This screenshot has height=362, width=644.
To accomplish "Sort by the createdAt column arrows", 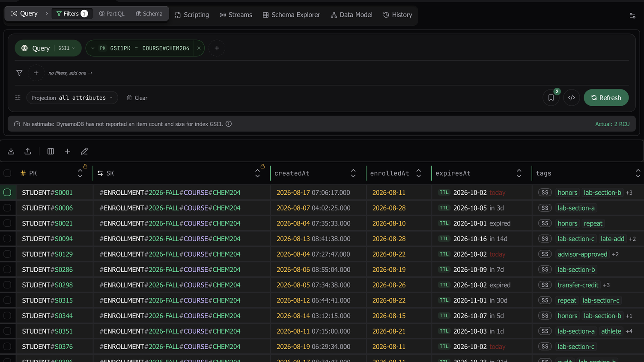I will click(x=353, y=173).
